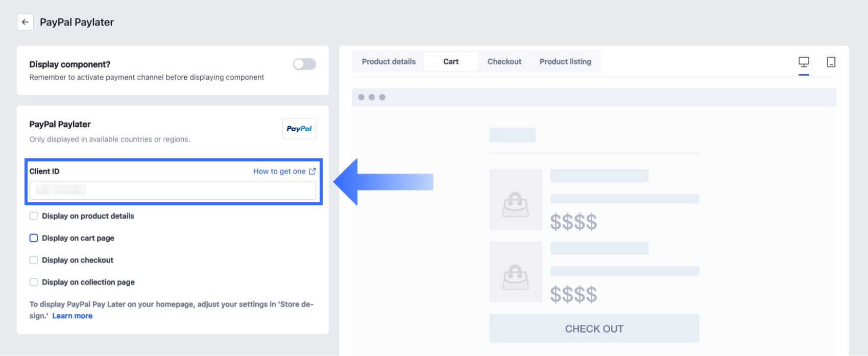Switch to the Checkout preview tab
This screenshot has width=868, height=356.
coord(504,62)
